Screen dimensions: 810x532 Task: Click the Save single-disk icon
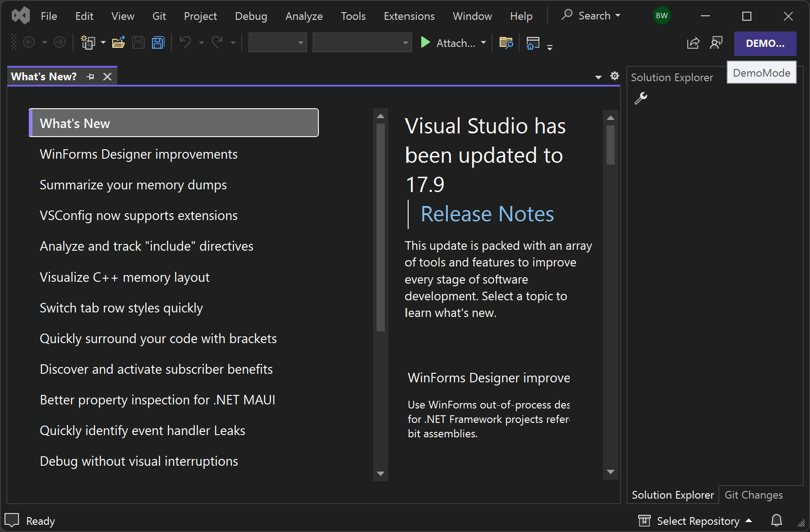[x=138, y=42]
